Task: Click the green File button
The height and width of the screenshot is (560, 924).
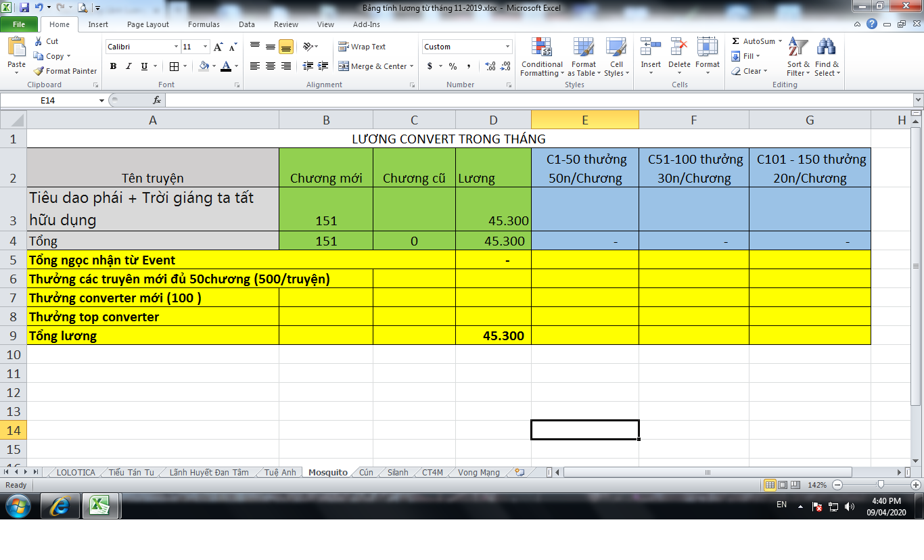Action: (x=19, y=24)
